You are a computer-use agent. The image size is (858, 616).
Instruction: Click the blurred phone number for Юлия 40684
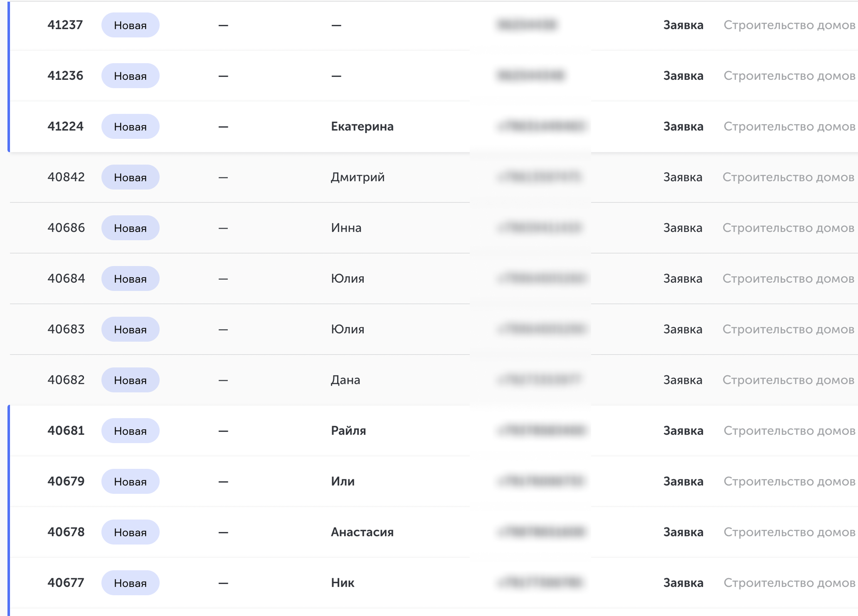click(x=542, y=278)
